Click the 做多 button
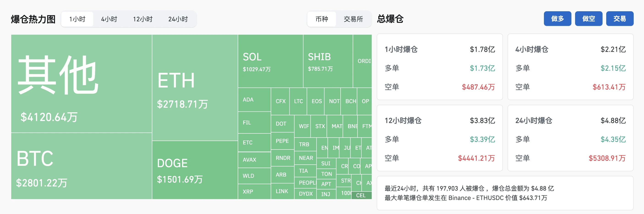 point(557,18)
